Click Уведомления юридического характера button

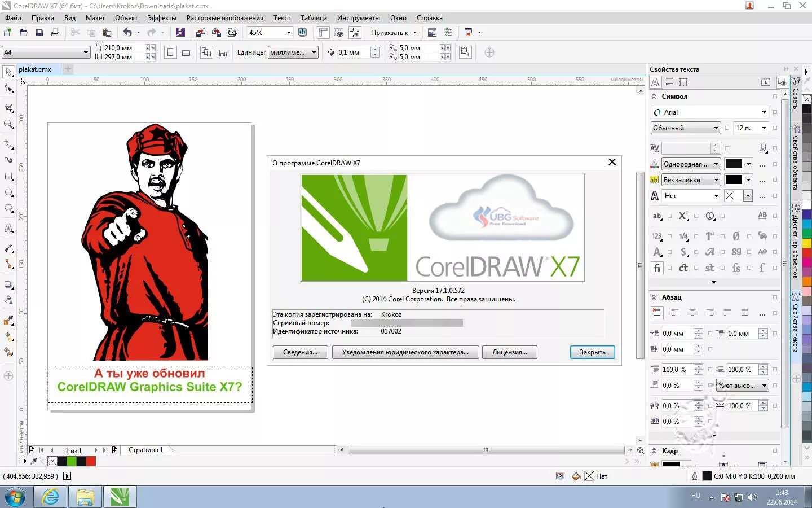[405, 352]
